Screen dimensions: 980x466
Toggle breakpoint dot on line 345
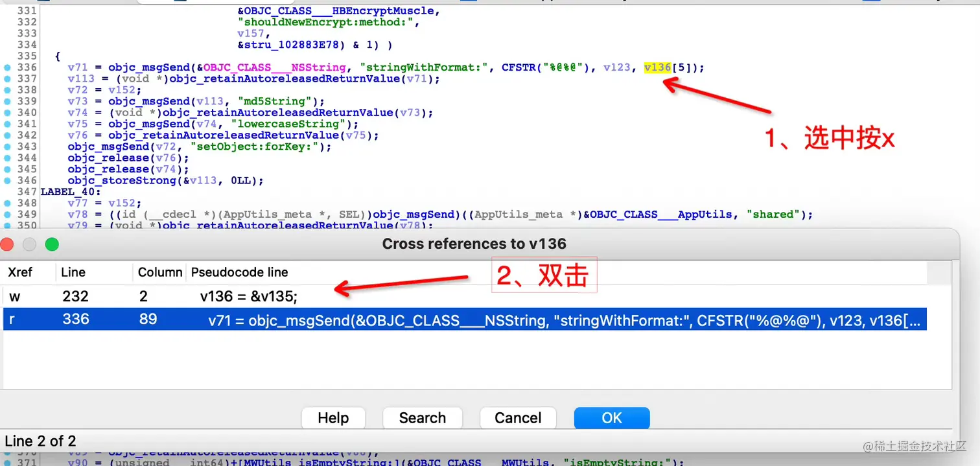pos(7,169)
